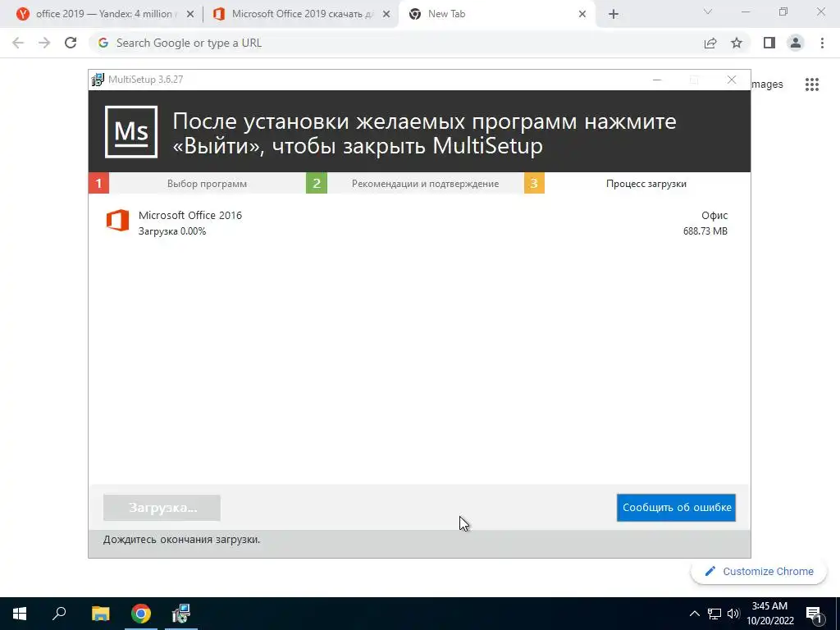Click the Customize Chrome button
This screenshot has width=840, height=630.
pyautogui.click(x=759, y=571)
